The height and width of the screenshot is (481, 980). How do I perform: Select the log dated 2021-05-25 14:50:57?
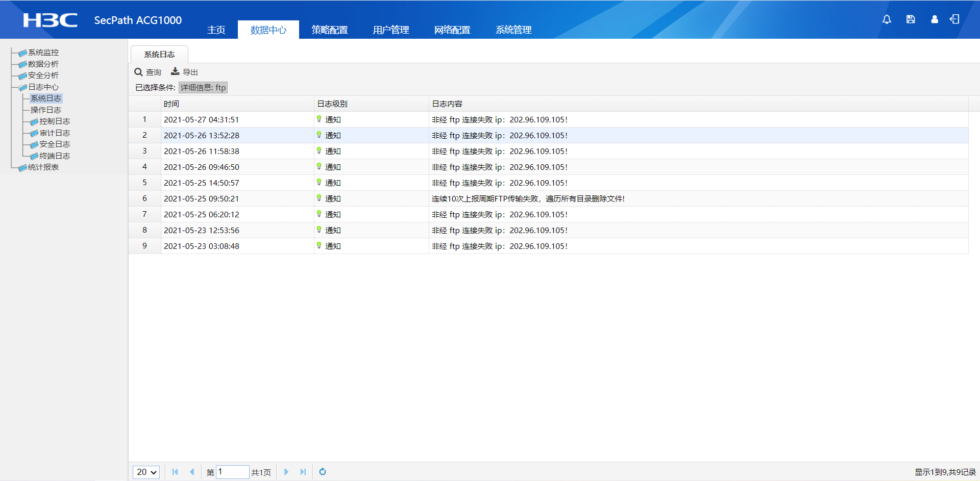[x=548, y=183]
